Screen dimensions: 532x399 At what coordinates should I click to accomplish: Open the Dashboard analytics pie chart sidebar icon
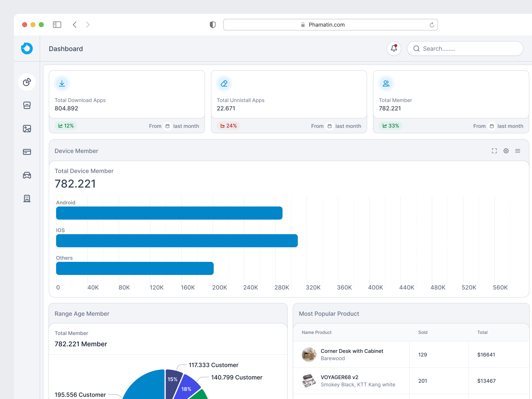coord(27,82)
